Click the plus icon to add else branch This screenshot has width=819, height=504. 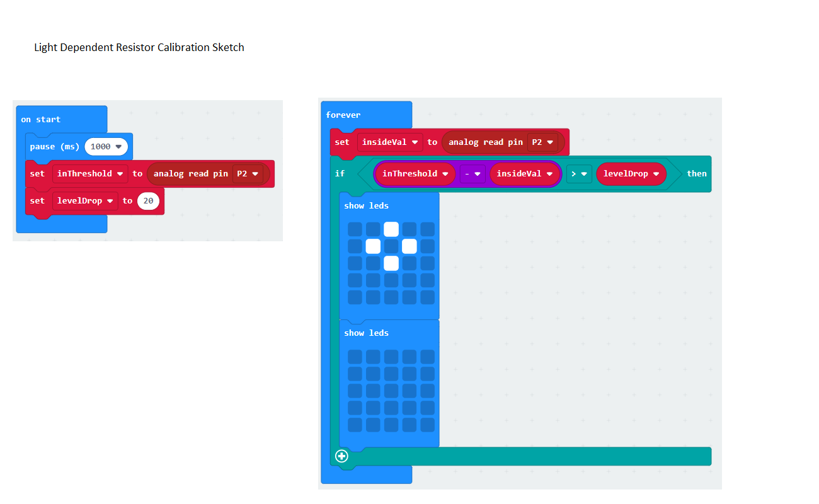point(342,455)
